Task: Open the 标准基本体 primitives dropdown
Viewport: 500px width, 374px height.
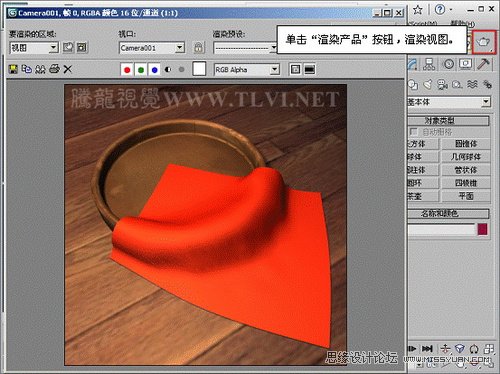Action: pos(449,102)
